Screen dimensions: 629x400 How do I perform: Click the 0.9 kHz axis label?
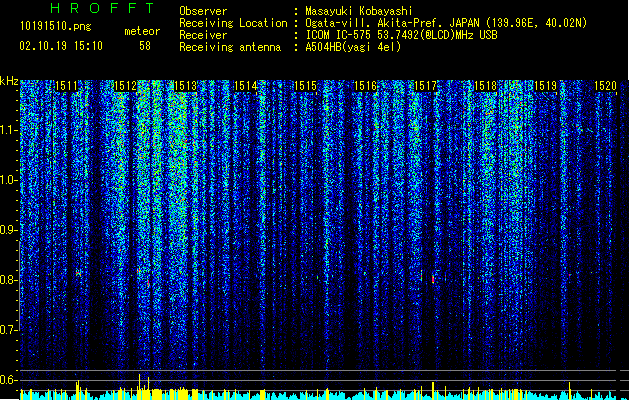click(x=9, y=230)
